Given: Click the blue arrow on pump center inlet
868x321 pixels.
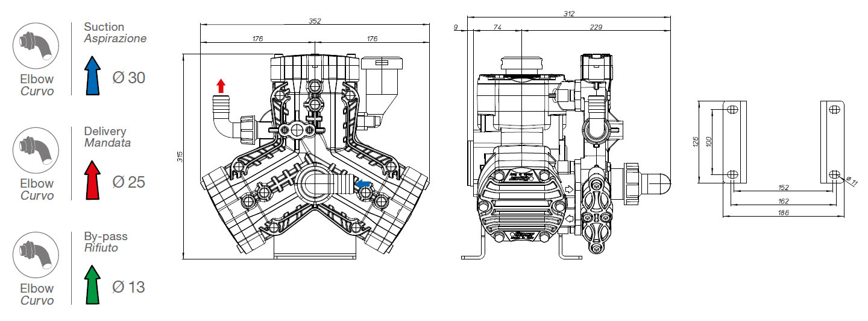Looking at the screenshot, I should coord(362,184).
